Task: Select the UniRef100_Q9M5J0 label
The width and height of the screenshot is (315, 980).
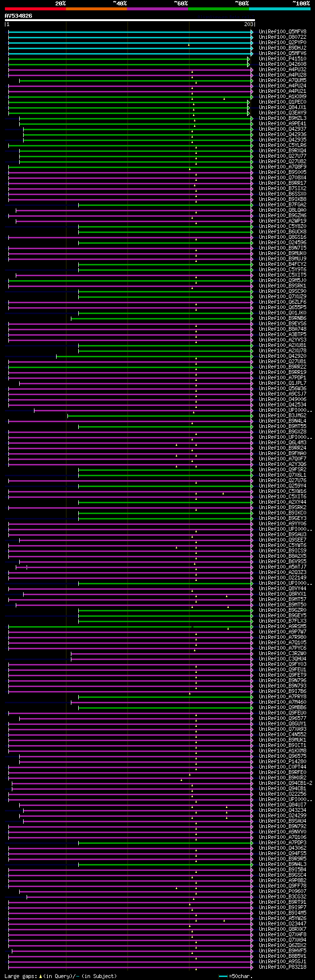Action: pos(283,281)
